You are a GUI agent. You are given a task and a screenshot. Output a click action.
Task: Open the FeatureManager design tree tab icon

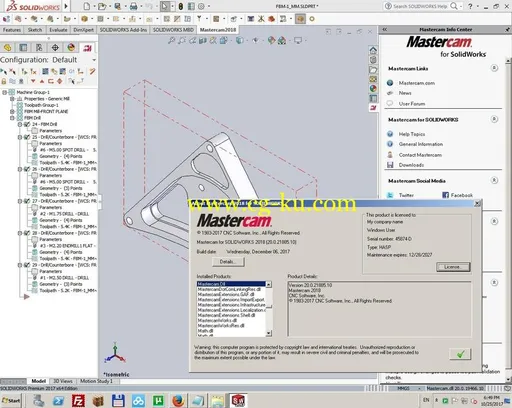click(x=7, y=47)
